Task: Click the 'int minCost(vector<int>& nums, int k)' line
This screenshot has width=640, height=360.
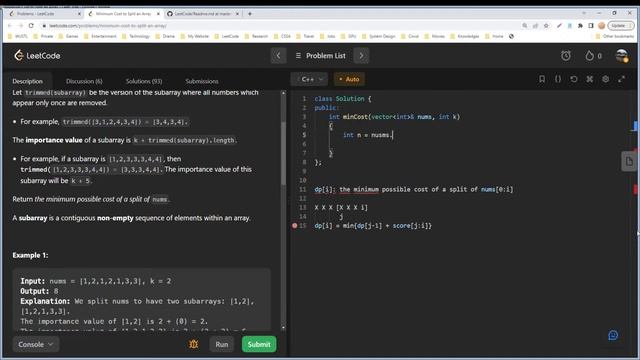Action: point(394,117)
